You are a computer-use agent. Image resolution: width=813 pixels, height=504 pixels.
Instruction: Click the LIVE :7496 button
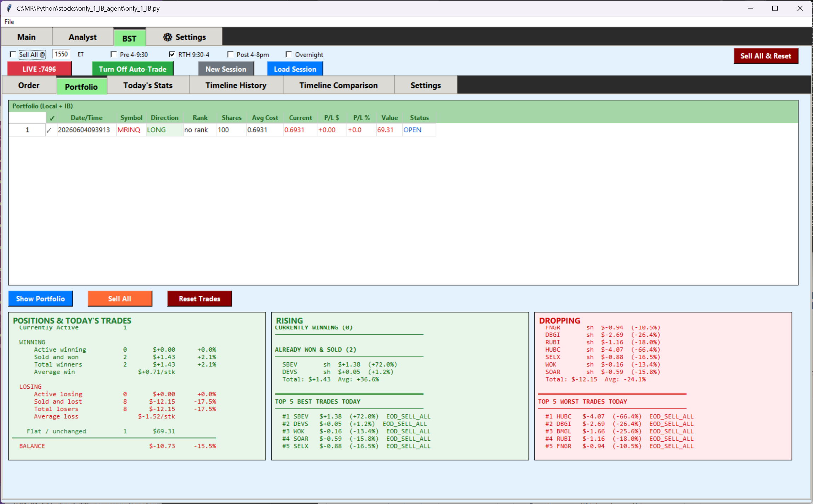click(x=39, y=69)
